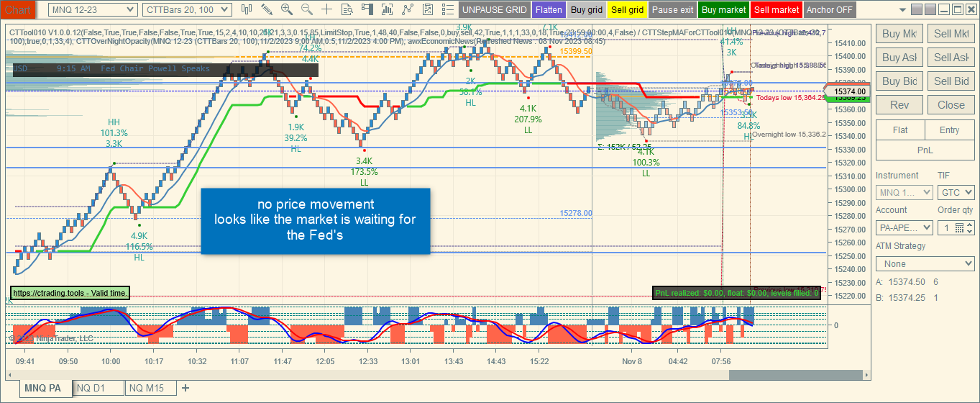
Task: Click the 15278.00 price level label
Action: [x=576, y=213]
